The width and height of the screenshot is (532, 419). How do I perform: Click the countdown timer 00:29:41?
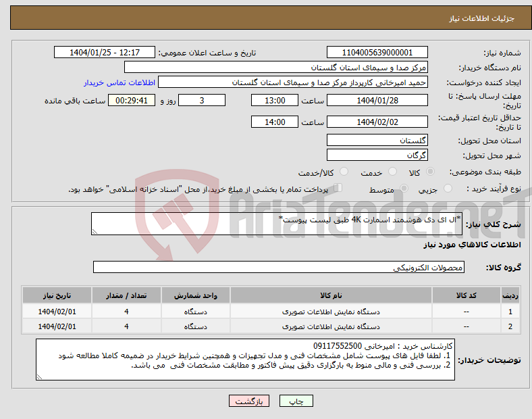pos(132,100)
